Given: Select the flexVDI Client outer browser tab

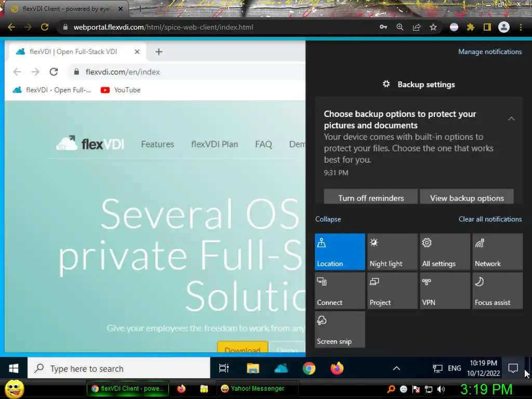Looking at the screenshot, I should click(66, 9).
